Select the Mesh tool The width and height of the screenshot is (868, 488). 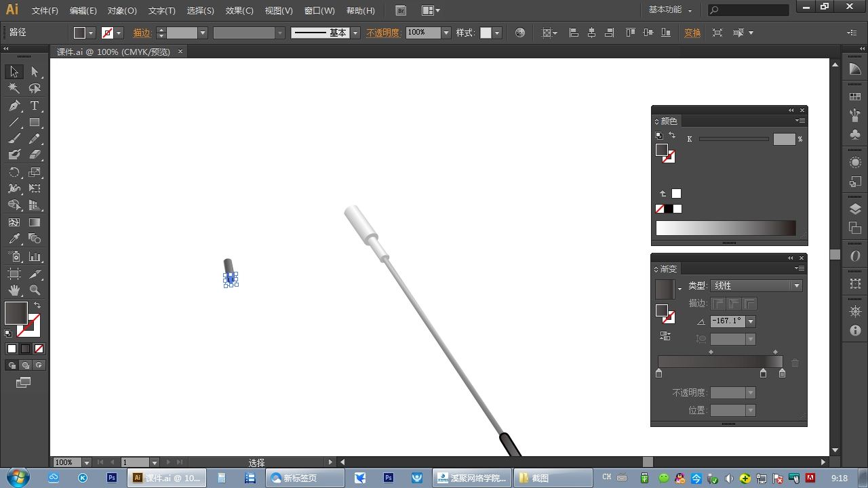(14, 222)
